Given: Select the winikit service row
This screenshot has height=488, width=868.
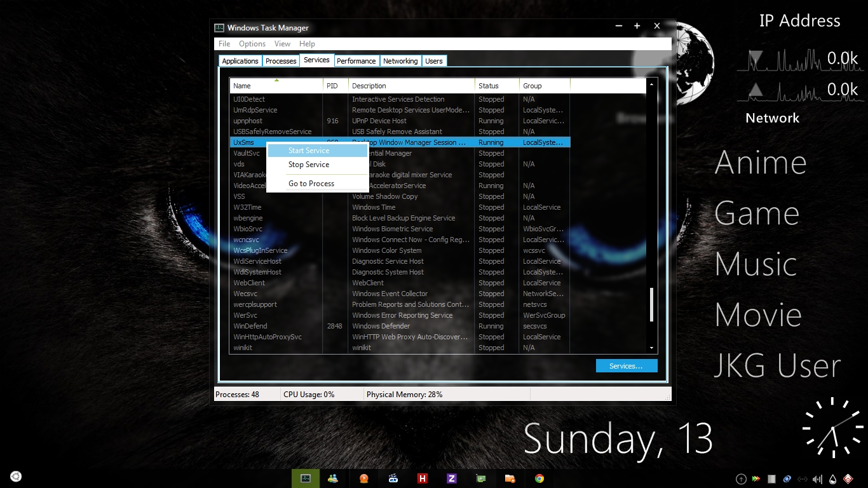Looking at the screenshot, I should click(x=400, y=348).
